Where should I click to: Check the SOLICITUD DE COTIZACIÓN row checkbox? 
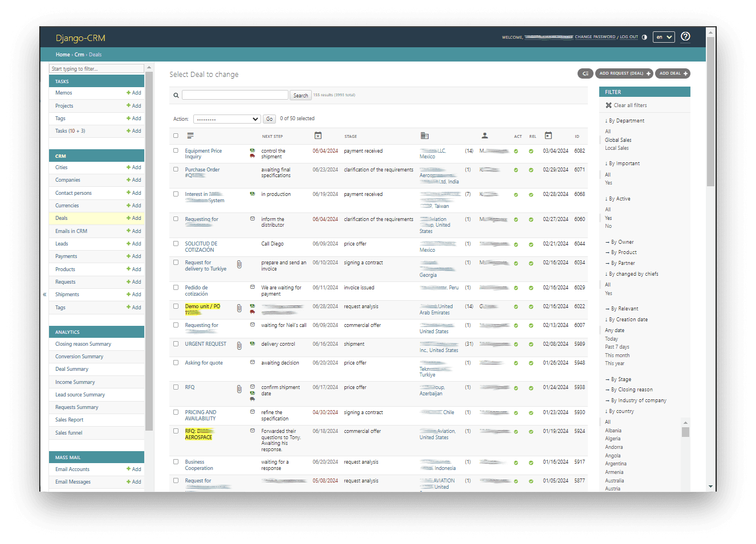tap(176, 244)
